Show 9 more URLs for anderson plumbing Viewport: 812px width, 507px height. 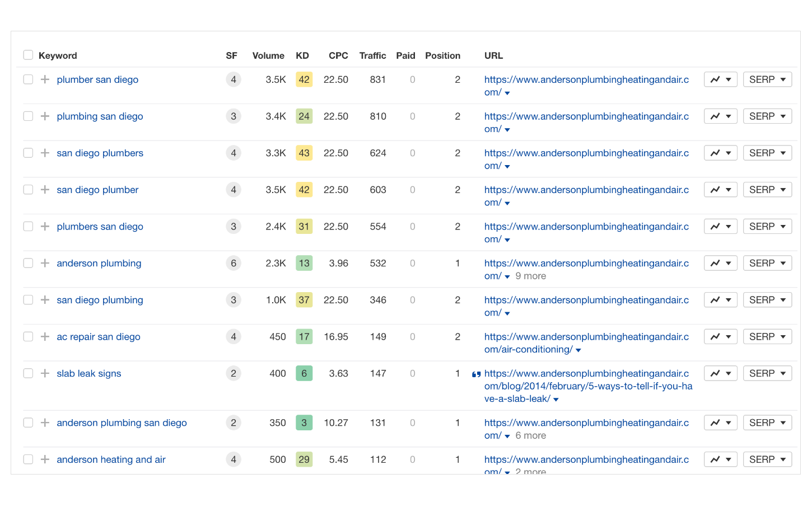[530, 276]
